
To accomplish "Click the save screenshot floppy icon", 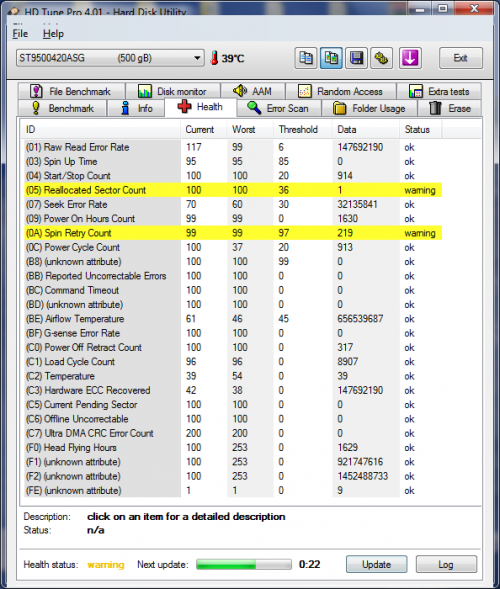I will (356, 58).
